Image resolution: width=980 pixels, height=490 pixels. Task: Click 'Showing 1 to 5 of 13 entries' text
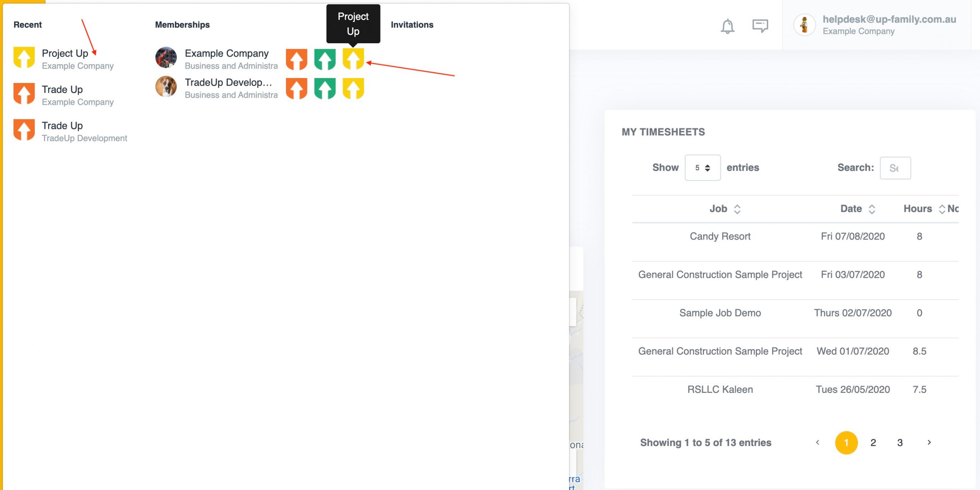[x=706, y=443]
